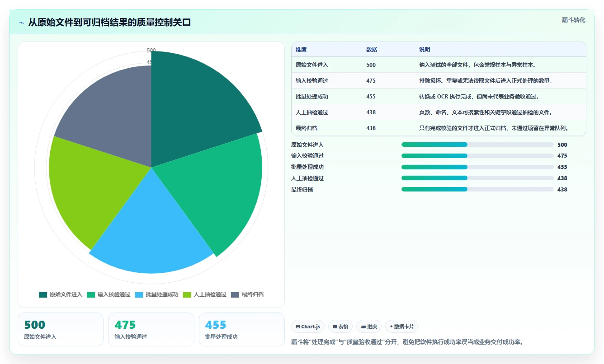Click the 说明 column header
Image resolution: width=604 pixels, height=364 pixels.
pos(425,50)
